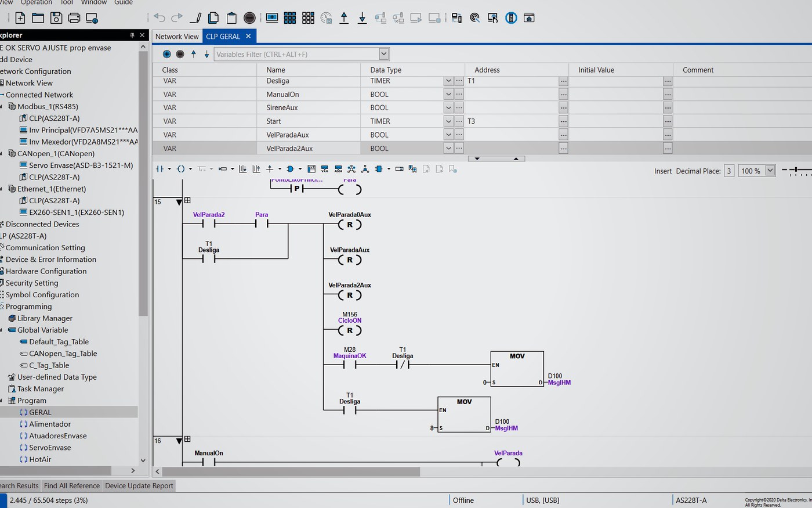The width and height of the screenshot is (812, 508).
Task: Click the ladder editor horizontal scrollbar
Action: point(291,471)
